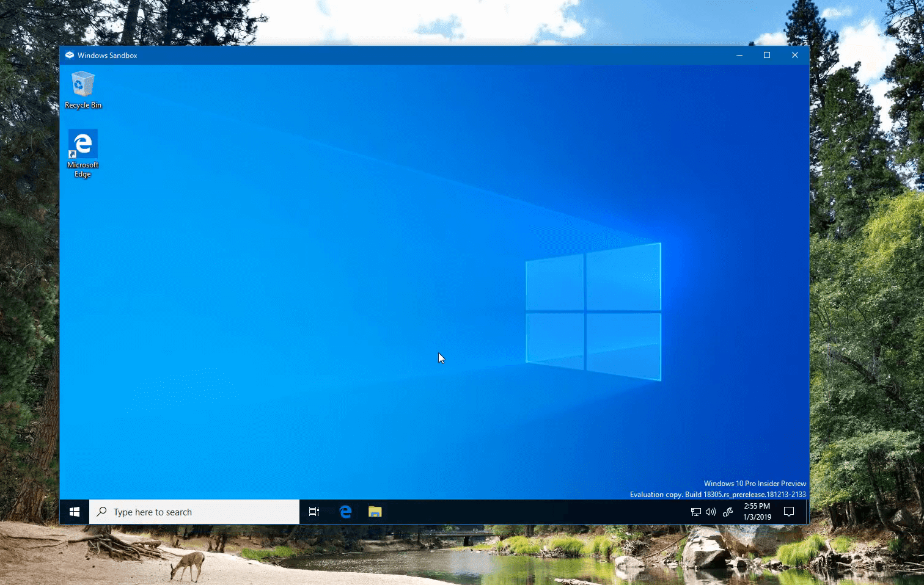The width and height of the screenshot is (924, 585).
Task: Minimize the Windows Sandbox window
Action: click(x=739, y=55)
